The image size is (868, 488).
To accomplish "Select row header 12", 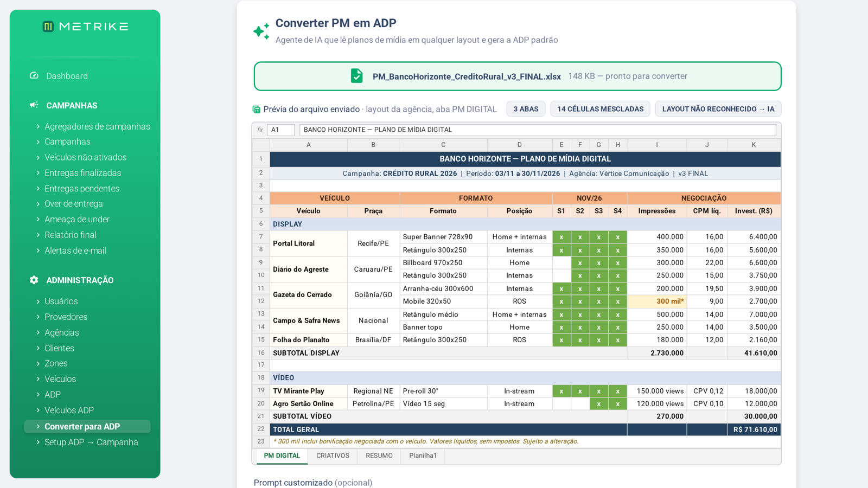I will (x=261, y=301).
